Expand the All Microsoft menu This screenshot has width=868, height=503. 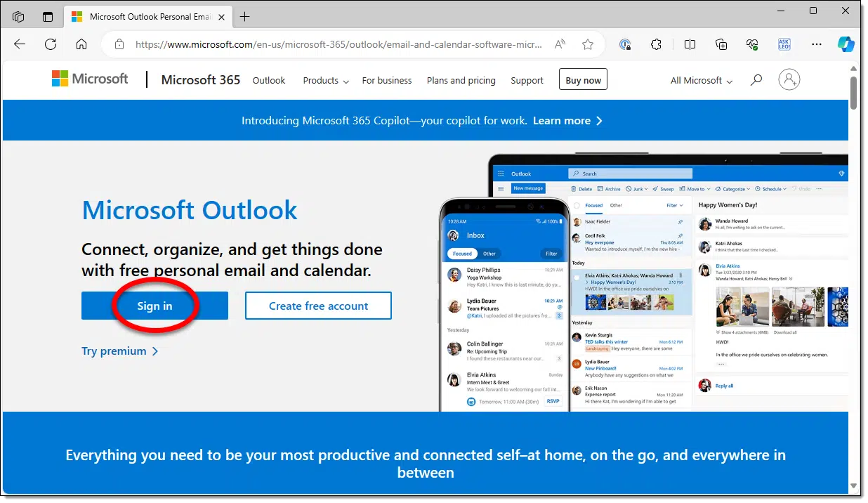702,80
